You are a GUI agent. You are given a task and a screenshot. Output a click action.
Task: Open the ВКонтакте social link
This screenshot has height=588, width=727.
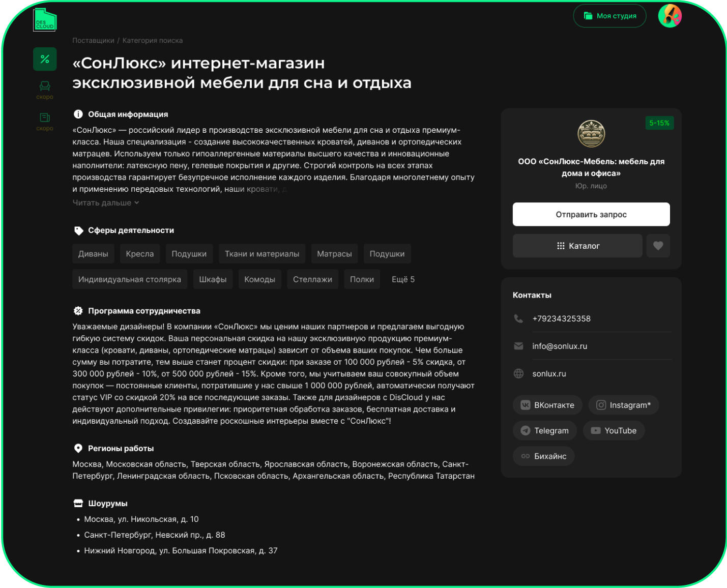click(547, 405)
